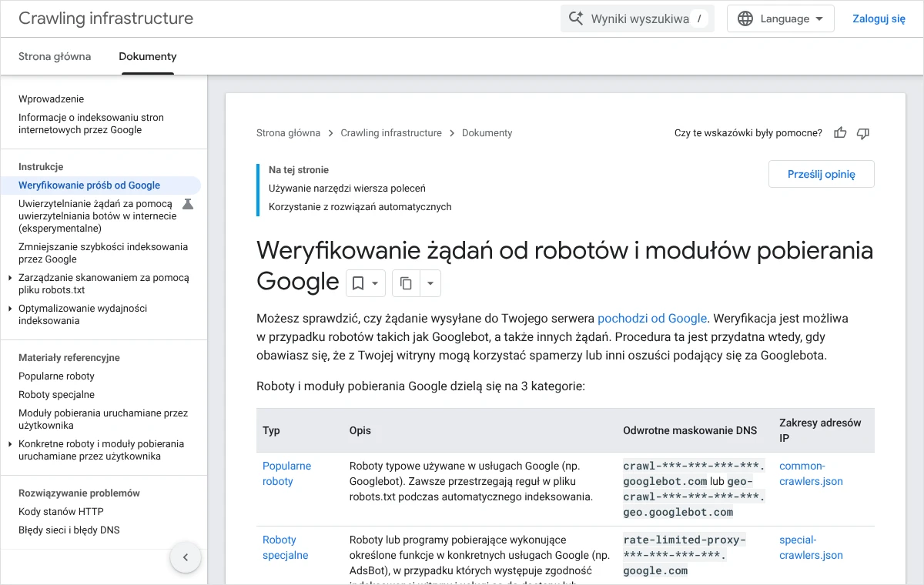Click the Instrukcje section heading

click(x=41, y=167)
